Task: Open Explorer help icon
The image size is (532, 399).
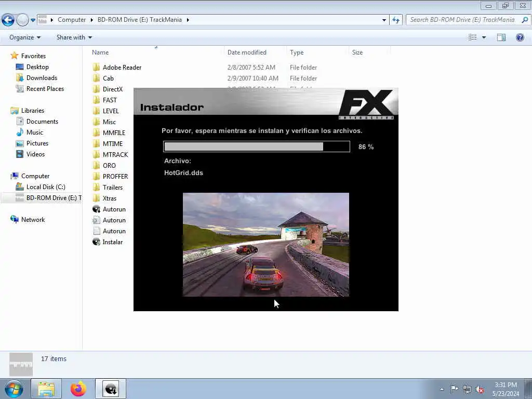Action: coord(520,37)
